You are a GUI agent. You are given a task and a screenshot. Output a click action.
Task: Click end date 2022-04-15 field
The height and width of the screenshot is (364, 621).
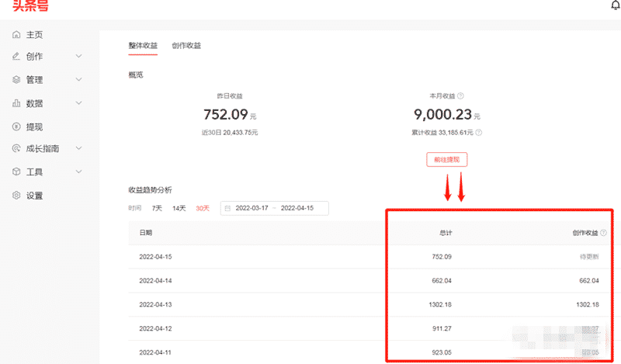[297, 208]
